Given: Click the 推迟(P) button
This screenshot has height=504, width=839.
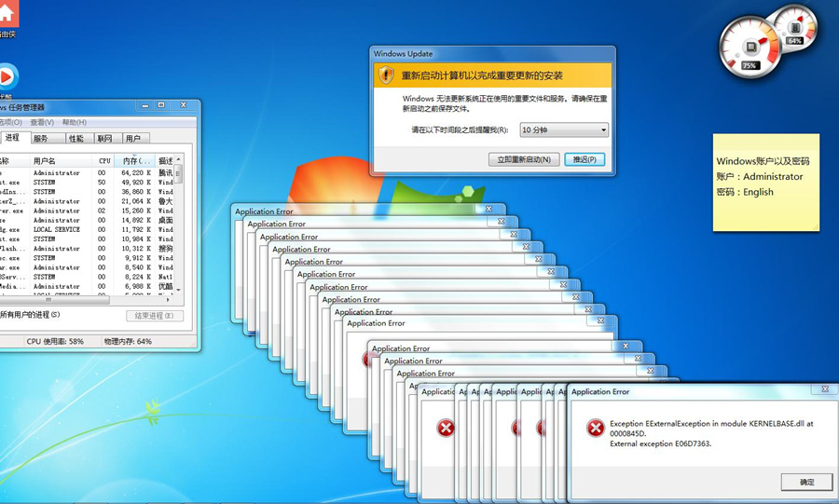Looking at the screenshot, I should (x=585, y=159).
